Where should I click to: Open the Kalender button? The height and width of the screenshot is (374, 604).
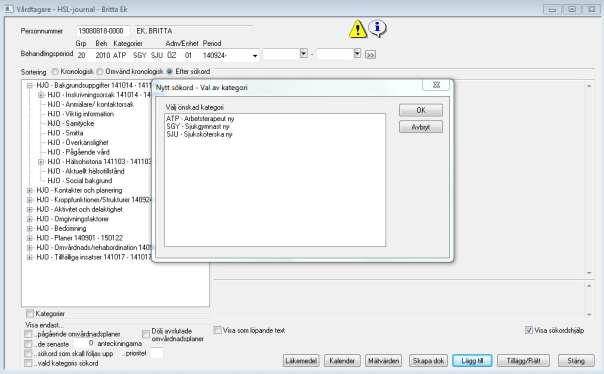coord(342,361)
